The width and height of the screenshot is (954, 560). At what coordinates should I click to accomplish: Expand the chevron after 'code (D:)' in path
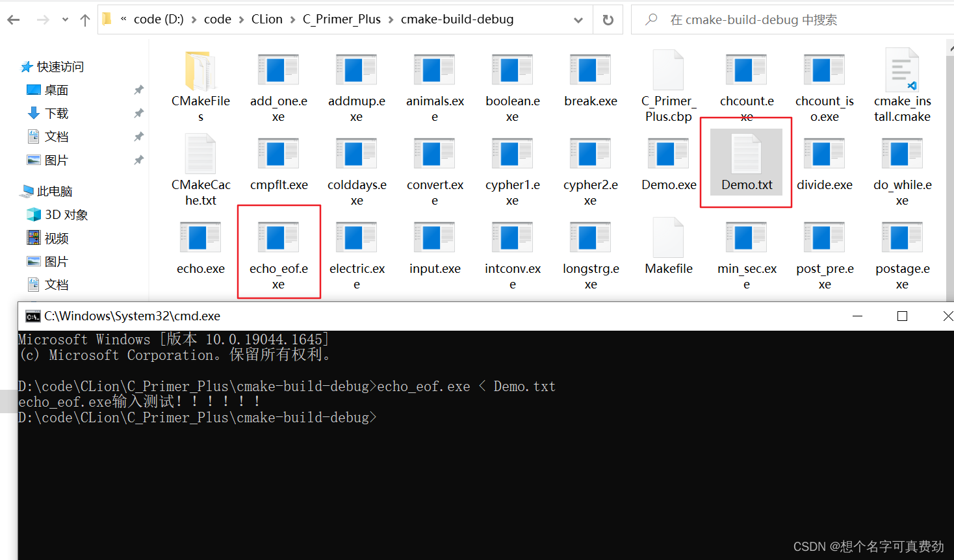click(x=194, y=20)
